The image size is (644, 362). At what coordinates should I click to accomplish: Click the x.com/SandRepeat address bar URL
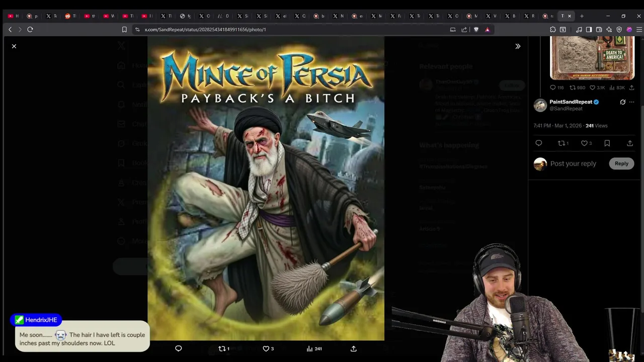point(205,30)
